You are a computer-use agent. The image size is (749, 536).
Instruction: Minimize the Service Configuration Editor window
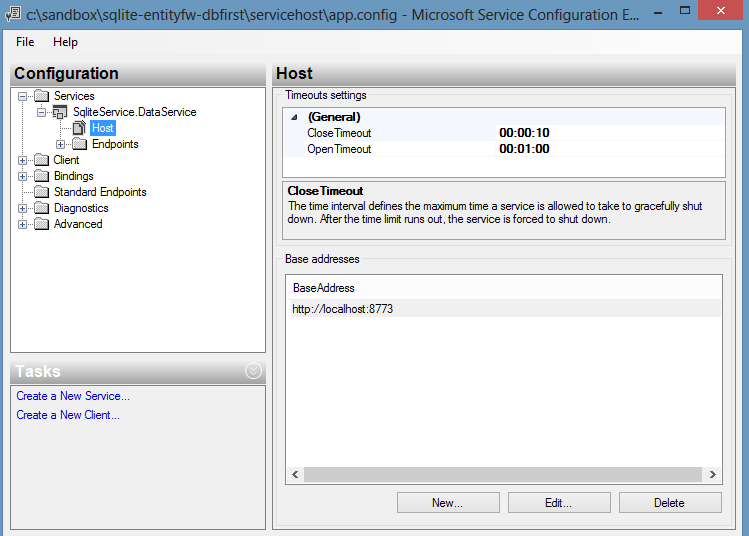(x=658, y=12)
